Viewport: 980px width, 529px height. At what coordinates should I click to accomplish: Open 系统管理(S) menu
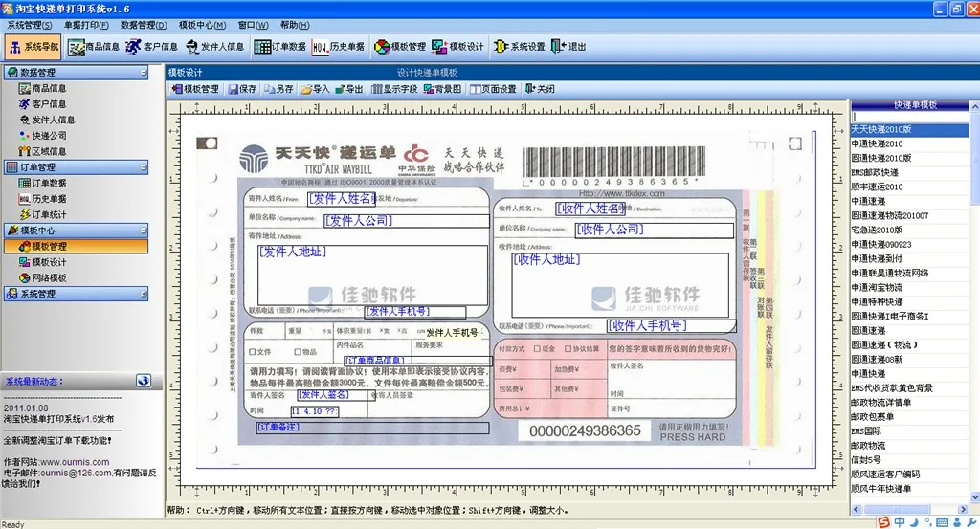(x=30, y=25)
